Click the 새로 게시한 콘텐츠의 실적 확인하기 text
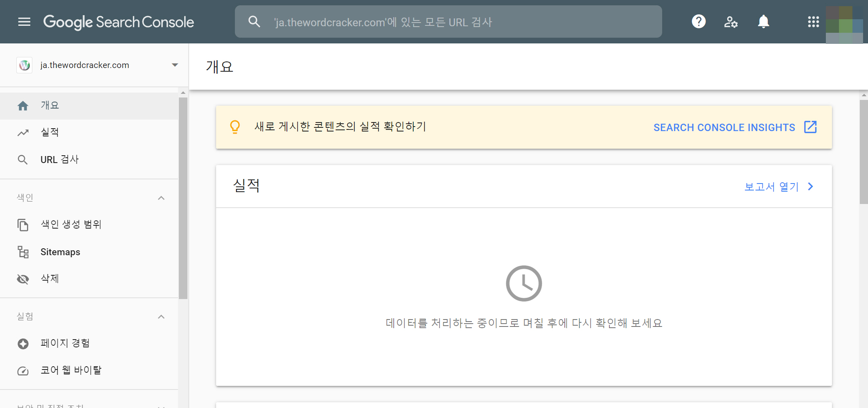868x408 pixels. pyautogui.click(x=340, y=127)
